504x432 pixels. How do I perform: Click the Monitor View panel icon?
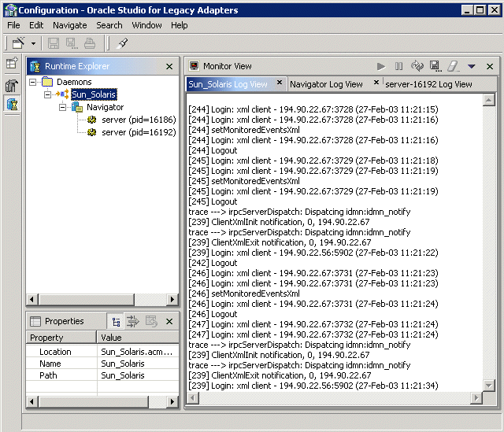click(x=195, y=66)
